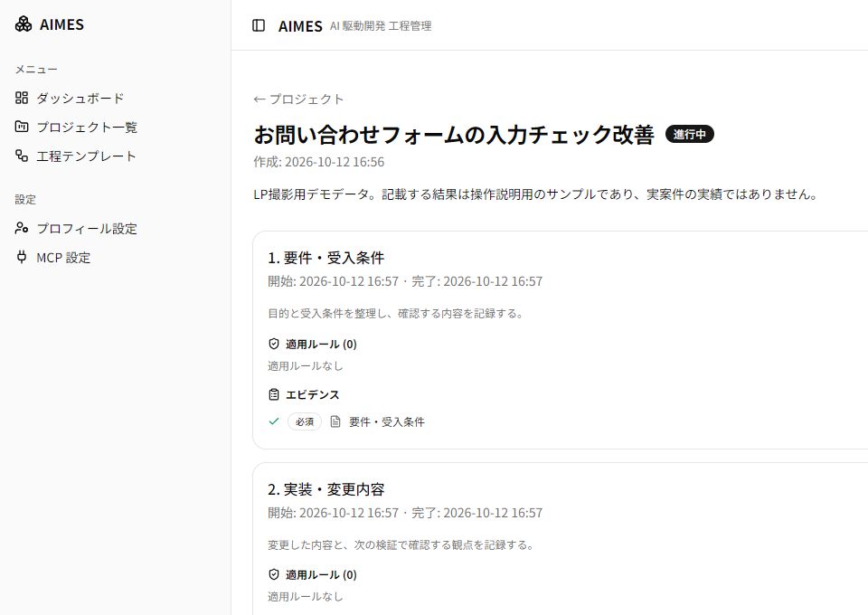
Task: Click the 設定 section label in sidebar
Action: pos(25,199)
